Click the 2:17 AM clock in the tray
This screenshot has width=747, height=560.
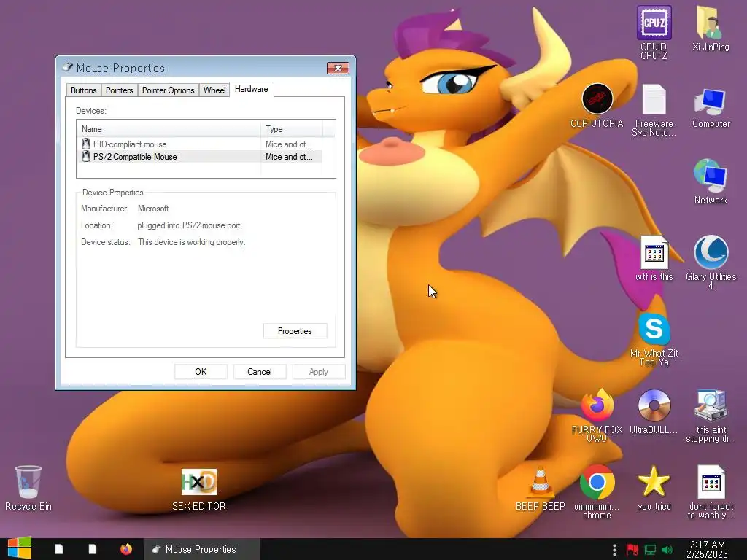click(x=707, y=549)
